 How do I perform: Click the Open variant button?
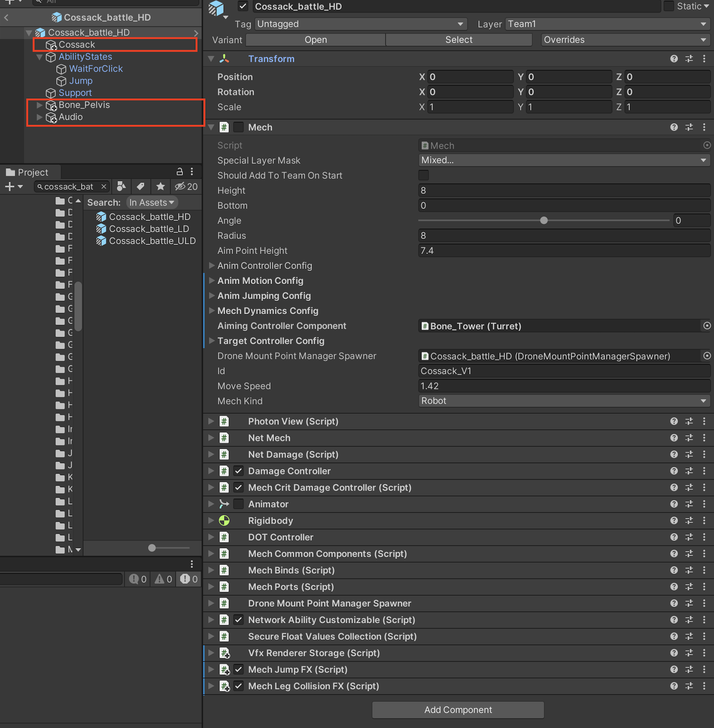click(315, 40)
